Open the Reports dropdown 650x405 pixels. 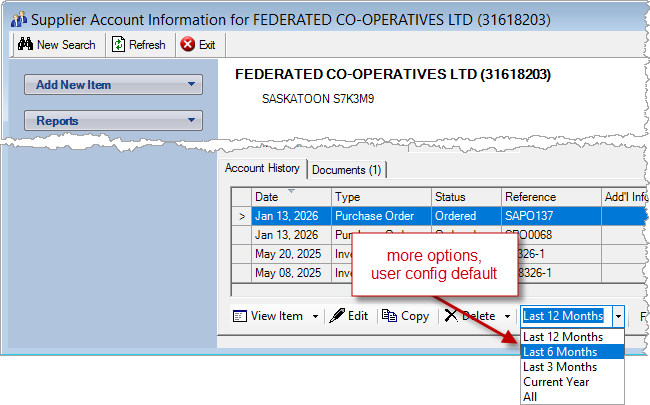[x=113, y=121]
